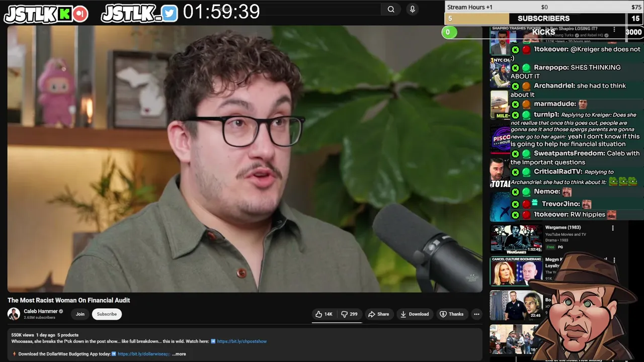
Task: Subscribe to the Caleb Hammer channel
Action: (x=107, y=314)
